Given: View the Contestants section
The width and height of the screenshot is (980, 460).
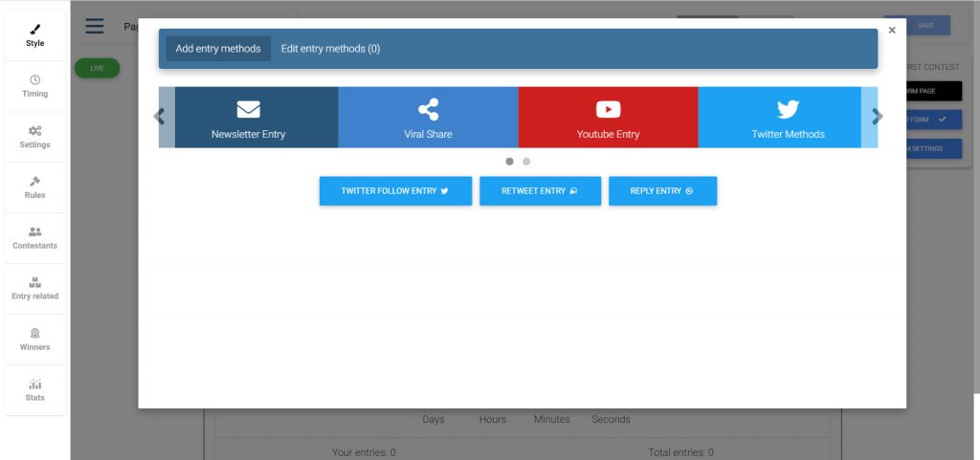Looking at the screenshot, I should click(34, 238).
